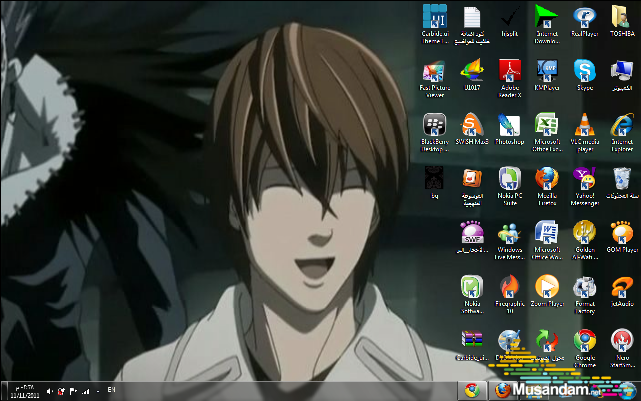
Task: Open the Start menu orb
Action: (x=627, y=390)
